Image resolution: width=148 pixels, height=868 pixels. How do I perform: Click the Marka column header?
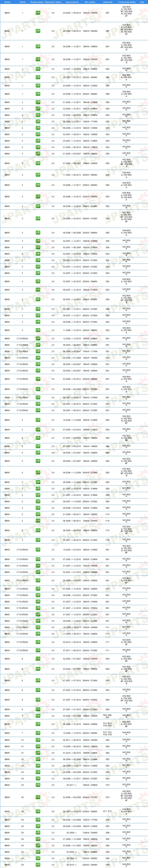click(7, 2)
